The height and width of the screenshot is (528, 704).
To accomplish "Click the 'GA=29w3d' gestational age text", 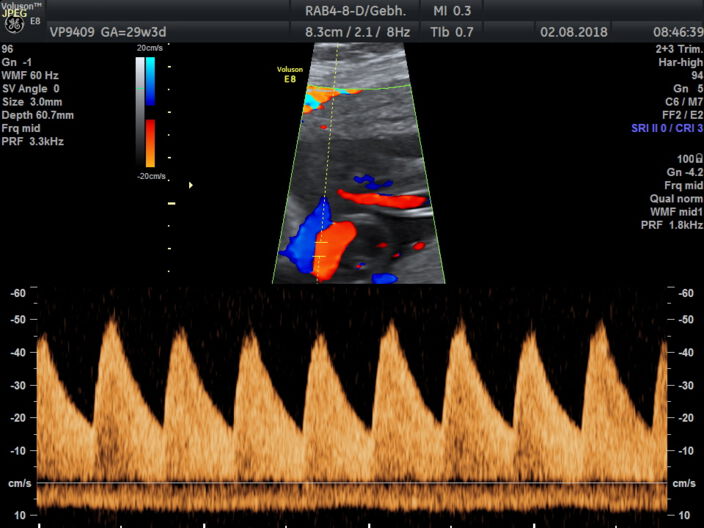I will coord(134,32).
